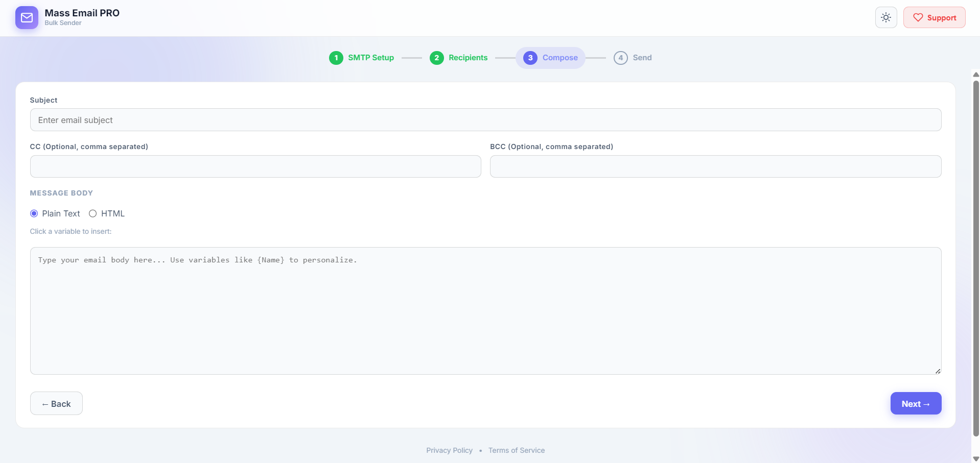980x463 pixels.
Task: Go to the SMTP Setup step
Action: pos(362,58)
